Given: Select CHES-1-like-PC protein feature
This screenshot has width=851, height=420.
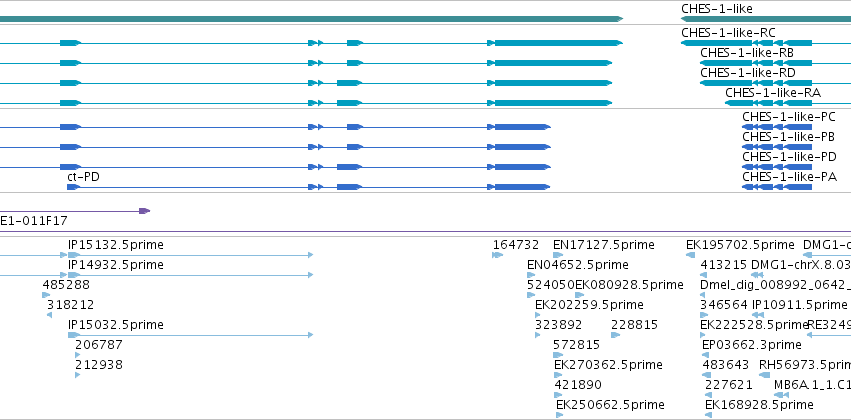Looking at the screenshot, I should 789,117.
